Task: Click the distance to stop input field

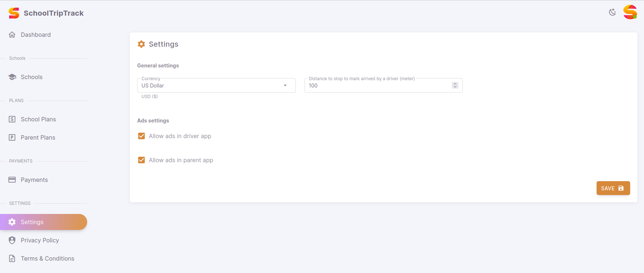Action: coord(377,85)
